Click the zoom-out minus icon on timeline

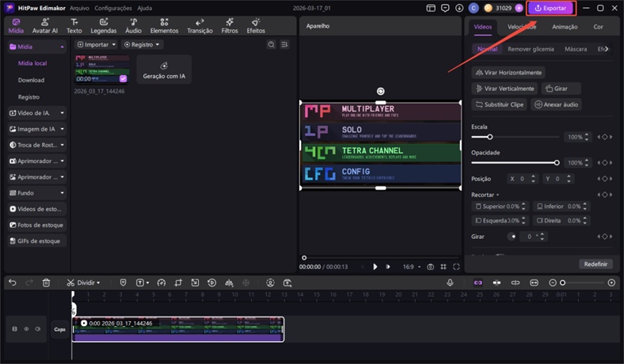point(553,282)
